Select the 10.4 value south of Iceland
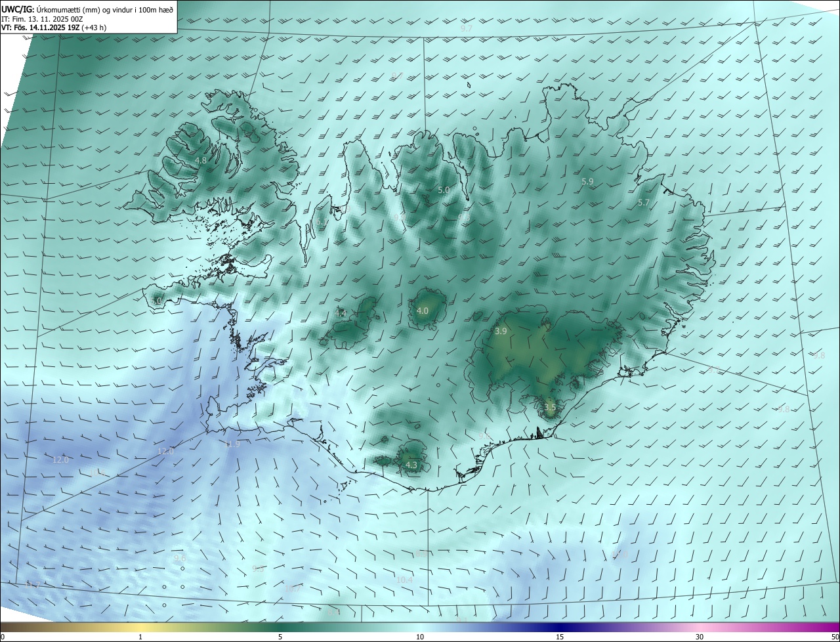Screen dimensions: 840x642 (404, 580)
